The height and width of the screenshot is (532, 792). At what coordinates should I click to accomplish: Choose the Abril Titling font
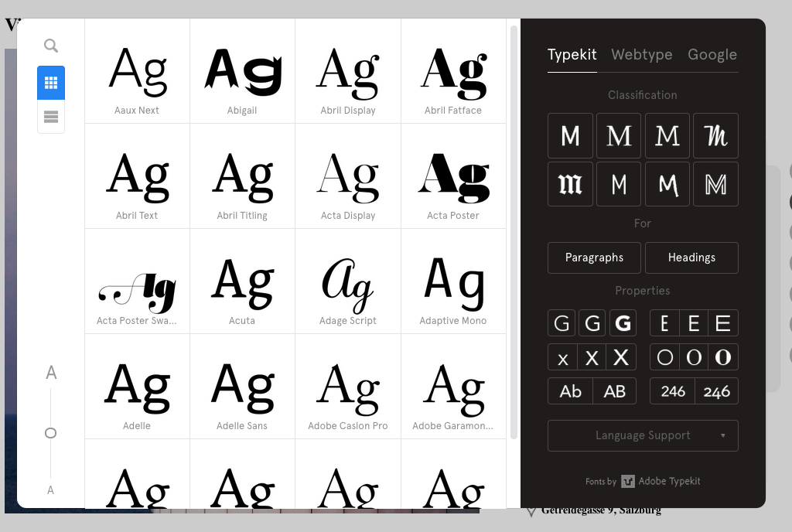pyautogui.click(x=242, y=176)
